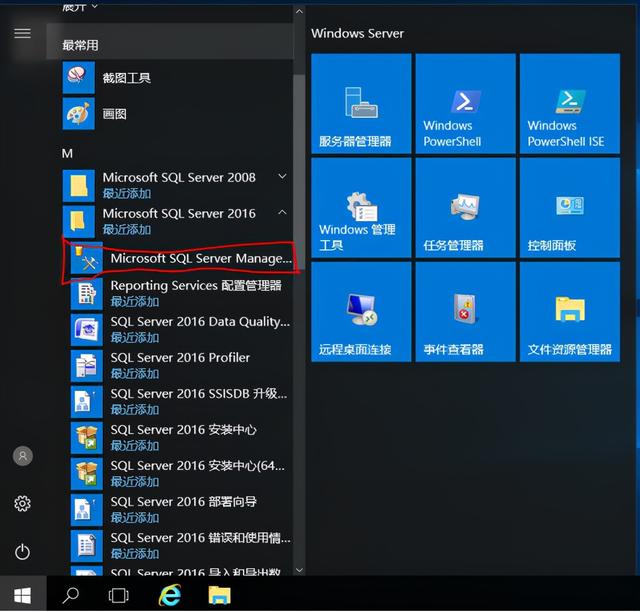Screen dimensions: 640x612
Task: Launch Internet Explorer from taskbar
Action: (x=169, y=595)
